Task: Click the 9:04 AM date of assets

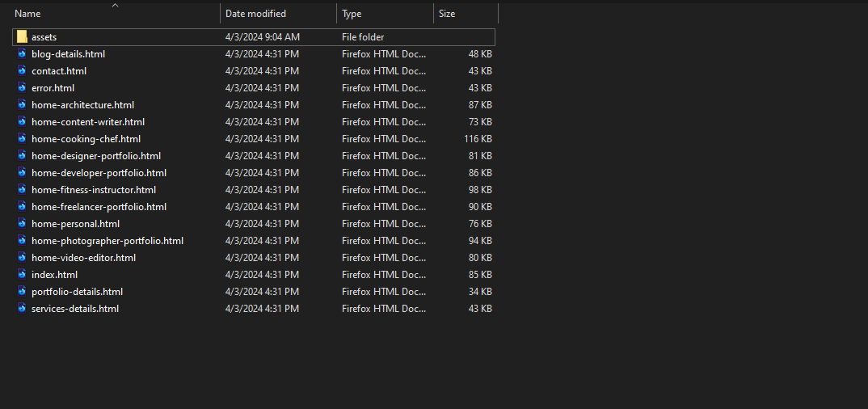Action: click(263, 37)
